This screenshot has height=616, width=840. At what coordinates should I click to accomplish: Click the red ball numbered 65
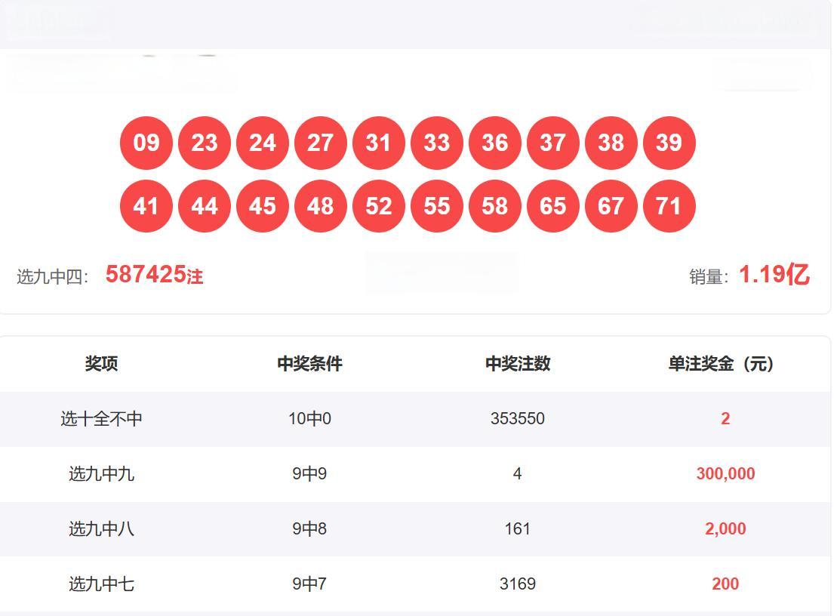point(552,206)
